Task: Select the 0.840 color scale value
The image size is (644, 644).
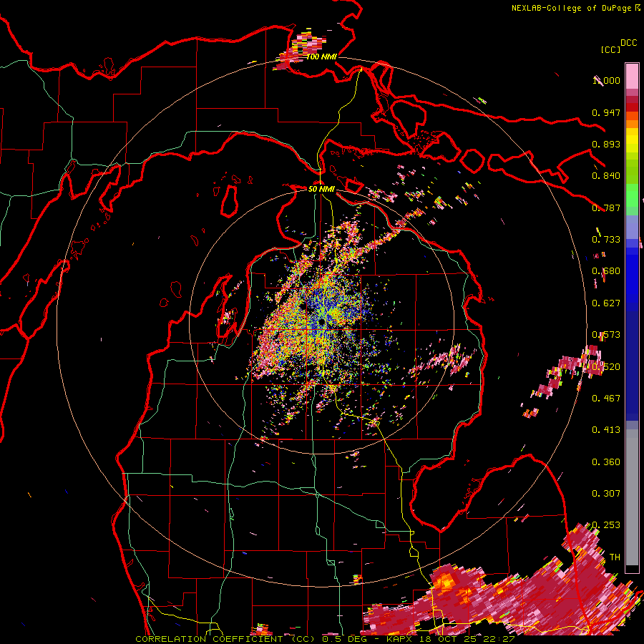Action: pos(606,176)
